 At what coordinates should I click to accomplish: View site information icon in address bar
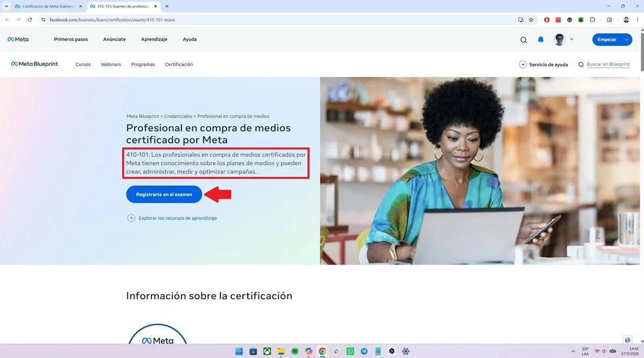44,19
